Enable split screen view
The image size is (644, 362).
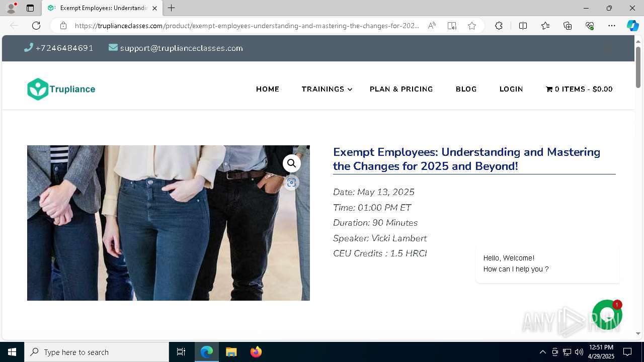coord(523,26)
